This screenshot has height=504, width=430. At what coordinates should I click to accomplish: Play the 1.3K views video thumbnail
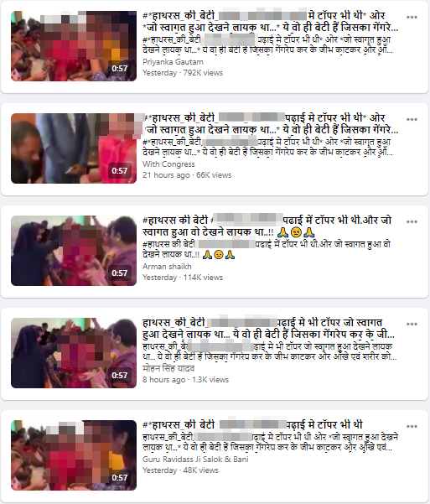[x=74, y=353]
